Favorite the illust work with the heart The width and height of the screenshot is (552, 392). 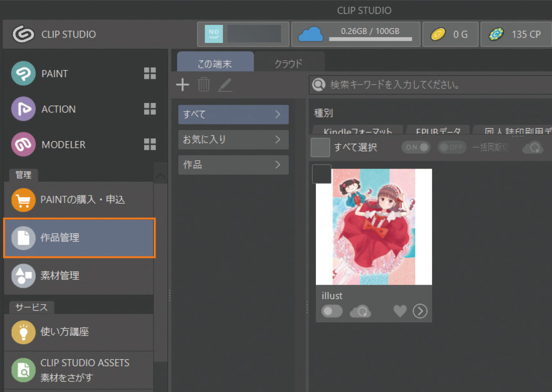tap(400, 311)
